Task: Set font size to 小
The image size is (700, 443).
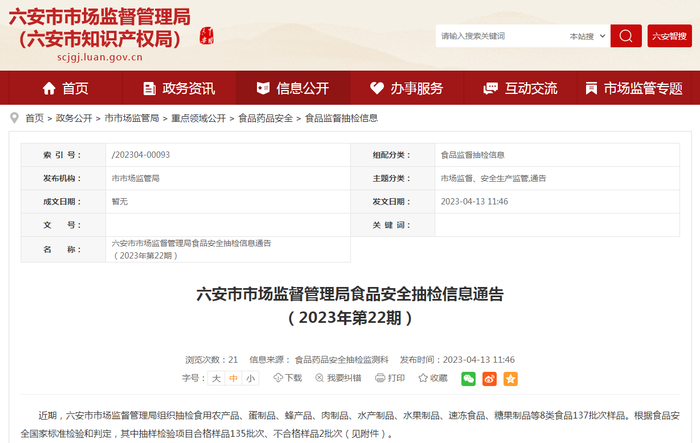Action: click(x=250, y=379)
